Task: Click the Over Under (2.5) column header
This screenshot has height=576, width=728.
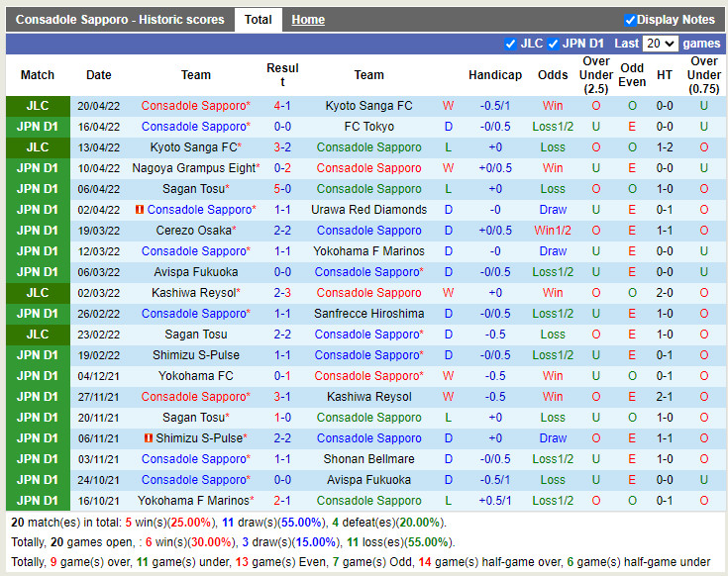Action: 596,75
